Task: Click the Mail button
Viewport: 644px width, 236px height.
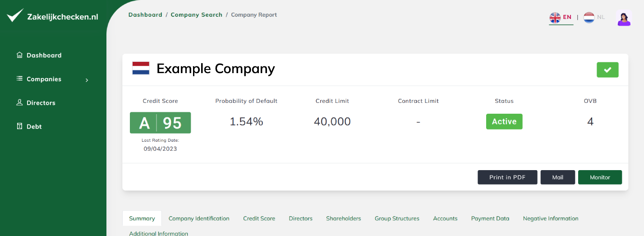Action: click(558, 177)
